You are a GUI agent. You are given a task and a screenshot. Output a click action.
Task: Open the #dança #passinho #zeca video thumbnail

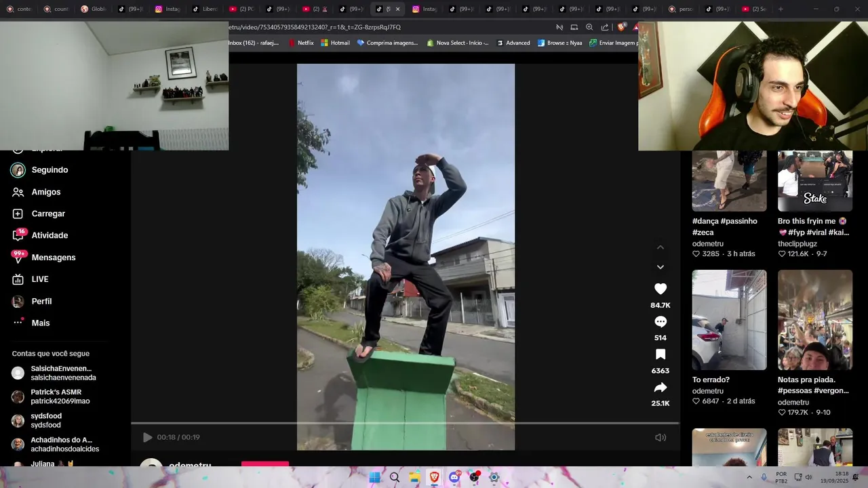click(x=729, y=181)
